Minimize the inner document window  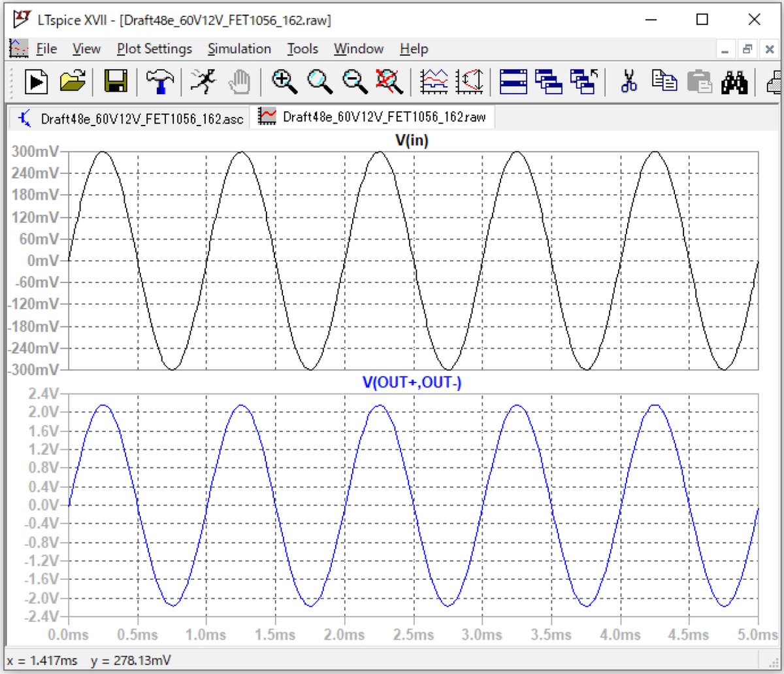726,49
